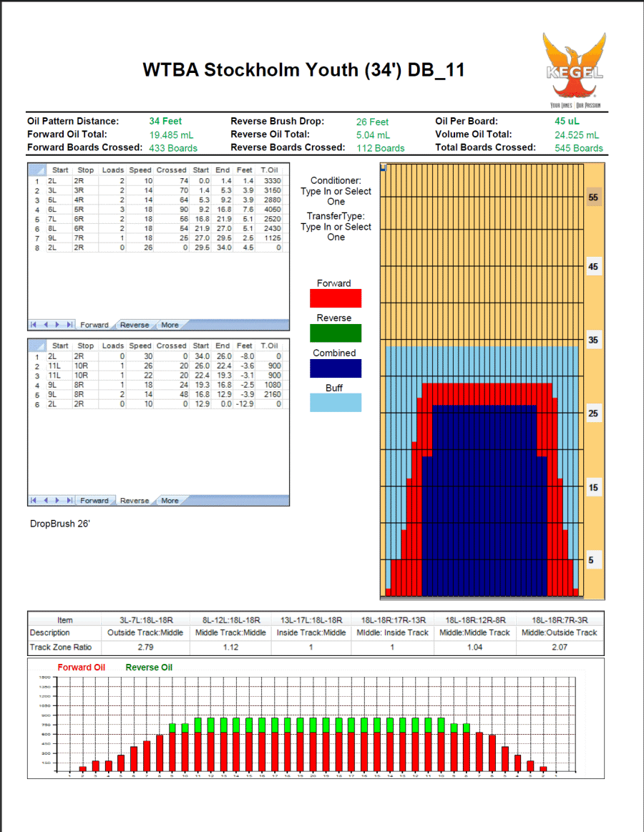Click the 45 feet lane marker
The height and width of the screenshot is (832, 644).
tap(593, 266)
